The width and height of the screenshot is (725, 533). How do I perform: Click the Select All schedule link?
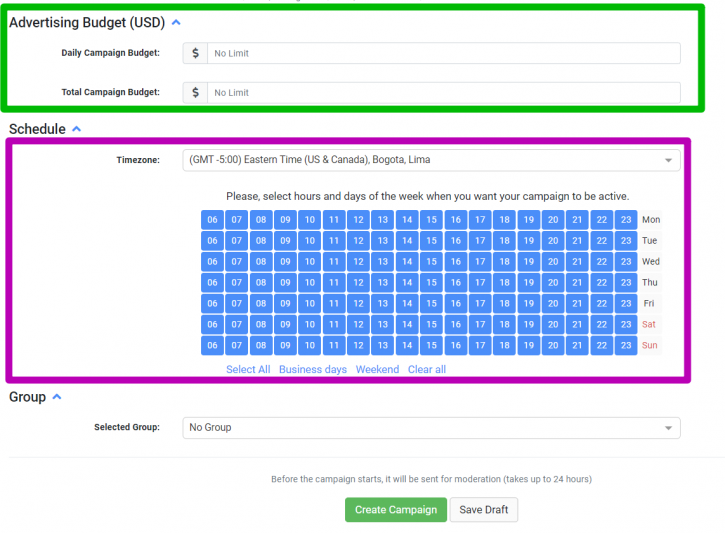point(248,369)
